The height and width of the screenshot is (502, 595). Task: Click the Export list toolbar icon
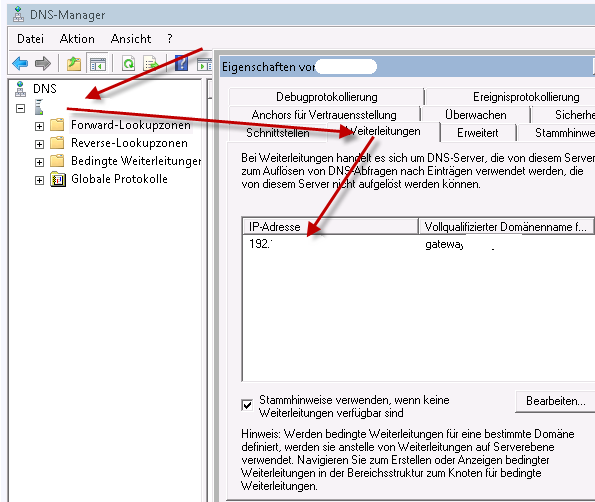pos(151,63)
